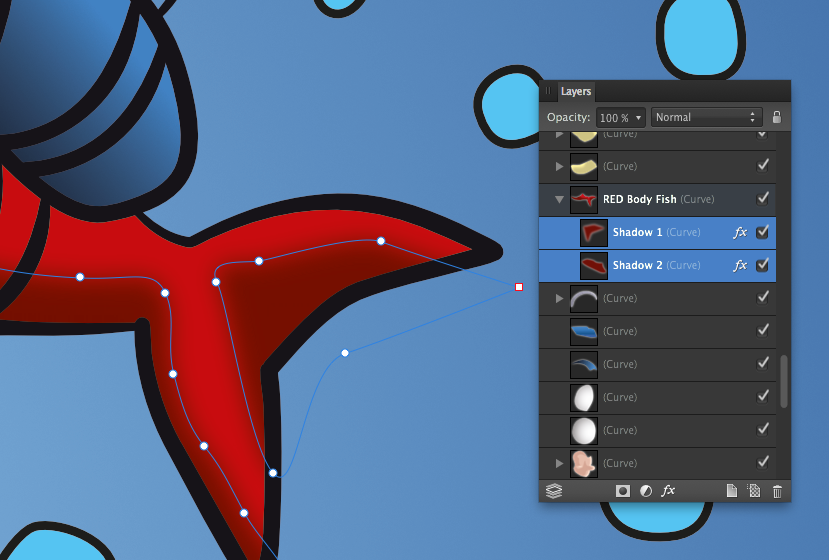Hide the blue blob Curve layer
Screen dimensions: 829x560
click(x=762, y=330)
